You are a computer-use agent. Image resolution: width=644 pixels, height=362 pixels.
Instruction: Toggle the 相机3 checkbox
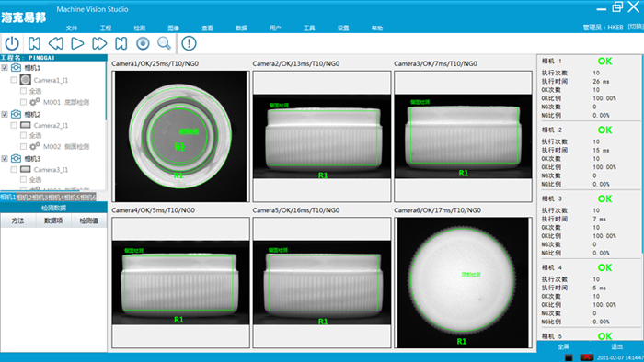tap(5, 159)
